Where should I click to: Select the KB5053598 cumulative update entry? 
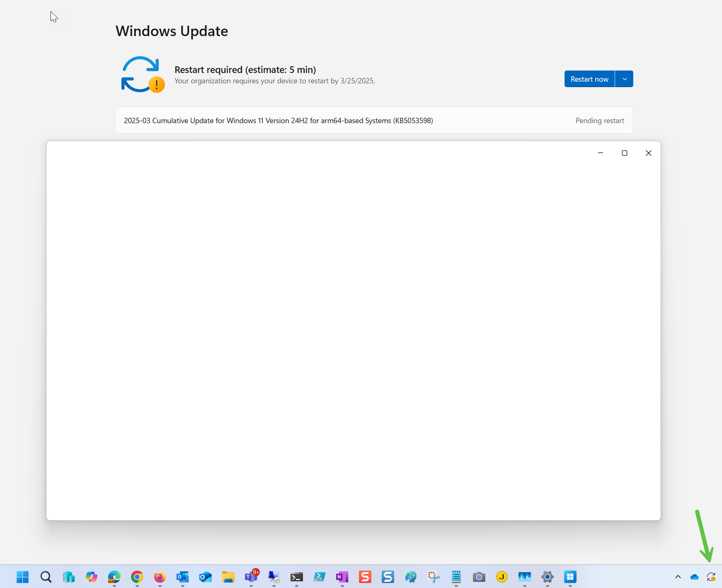pyautogui.click(x=374, y=120)
